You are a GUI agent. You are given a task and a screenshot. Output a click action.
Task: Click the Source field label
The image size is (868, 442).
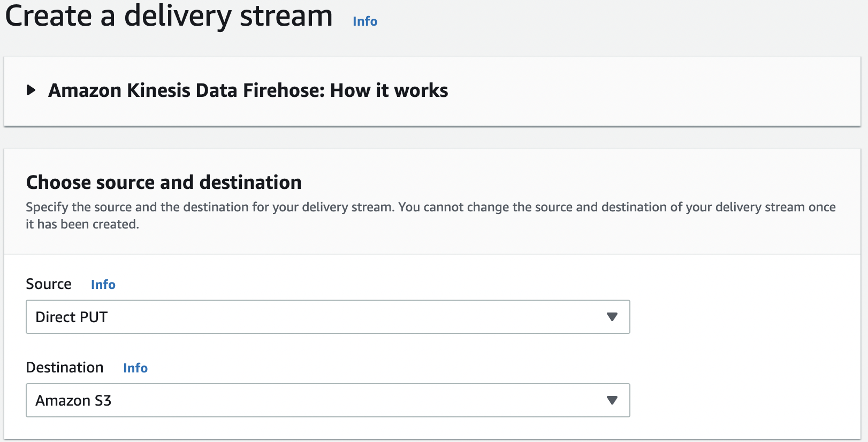coord(49,284)
